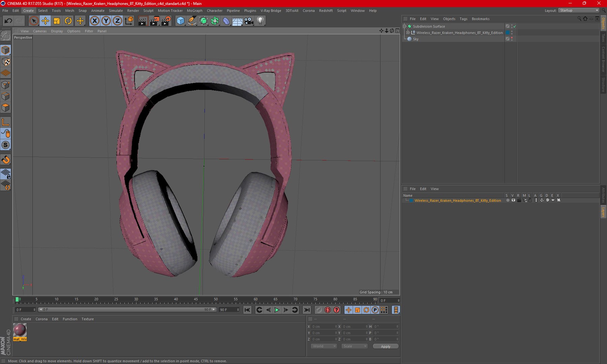
Task: Open the Content Browser side tab
Action: click(603, 59)
